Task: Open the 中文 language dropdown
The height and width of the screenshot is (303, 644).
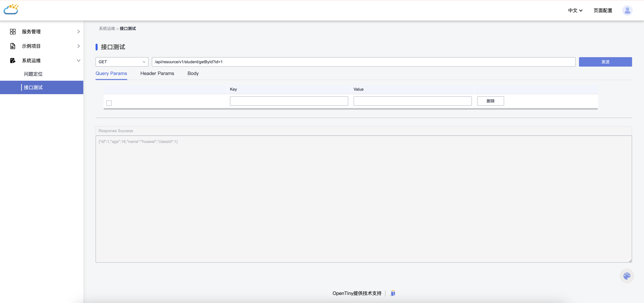Action: point(575,10)
